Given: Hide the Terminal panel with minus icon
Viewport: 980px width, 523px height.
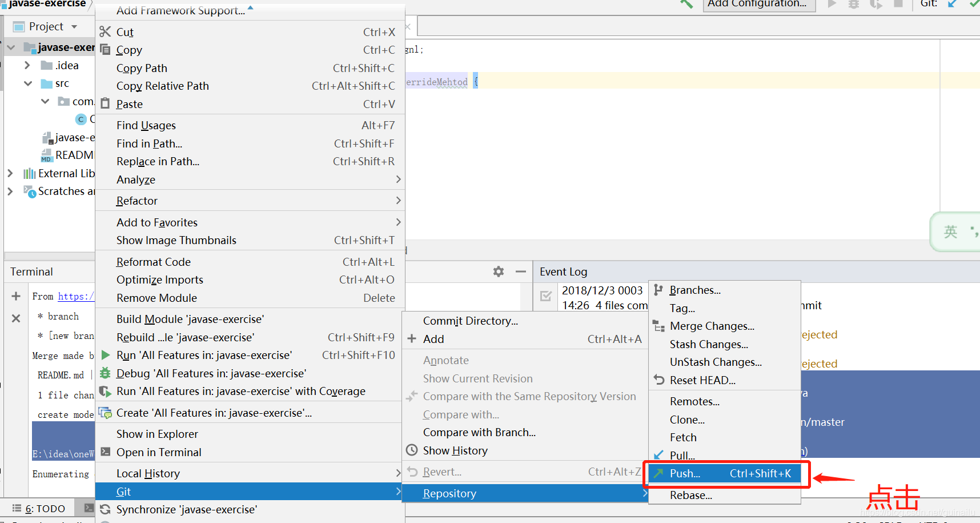Looking at the screenshot, I should pyautogui.click(x=520, y=272).
